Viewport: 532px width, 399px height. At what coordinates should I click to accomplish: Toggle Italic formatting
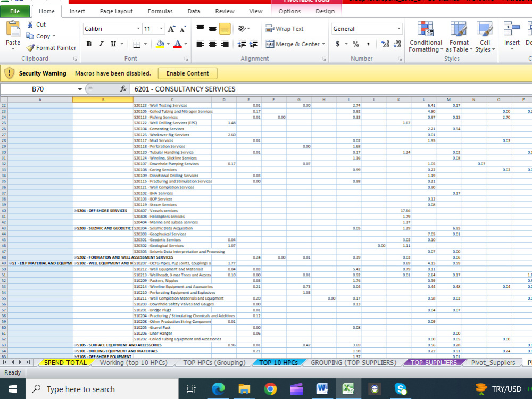click(101, 44)
